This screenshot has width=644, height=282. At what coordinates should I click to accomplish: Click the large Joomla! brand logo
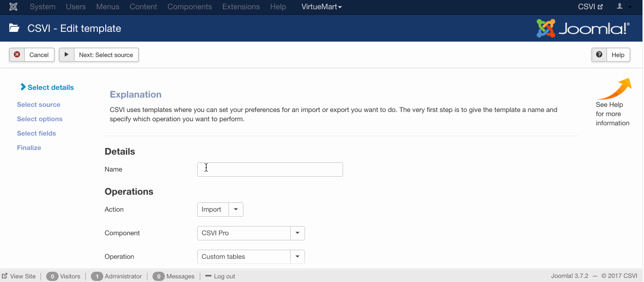[x=583, y=28]
